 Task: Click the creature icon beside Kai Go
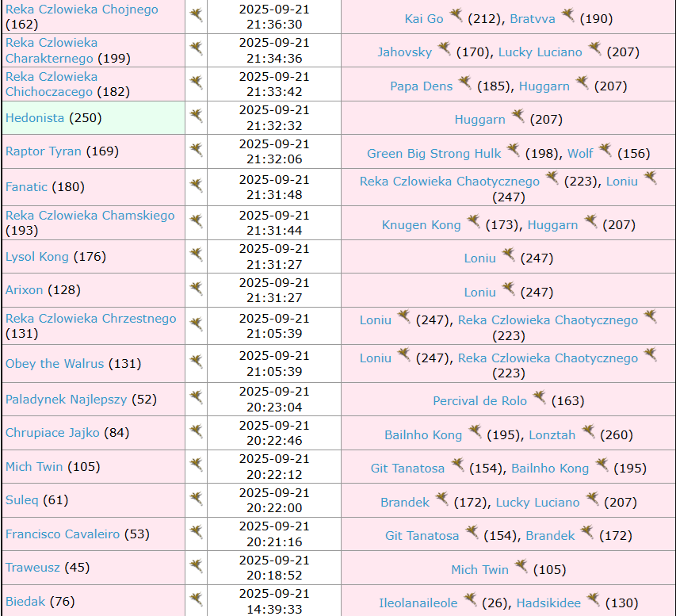[456, 16]
